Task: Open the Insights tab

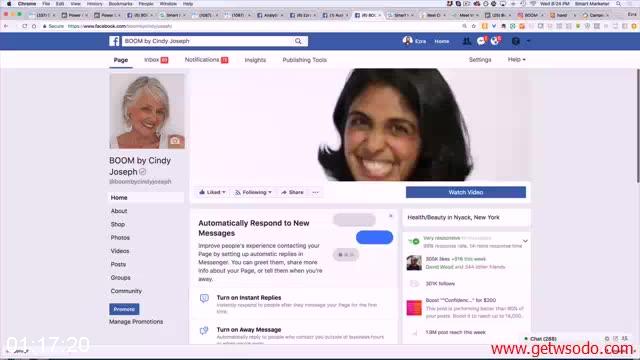Action: (255, 60)
